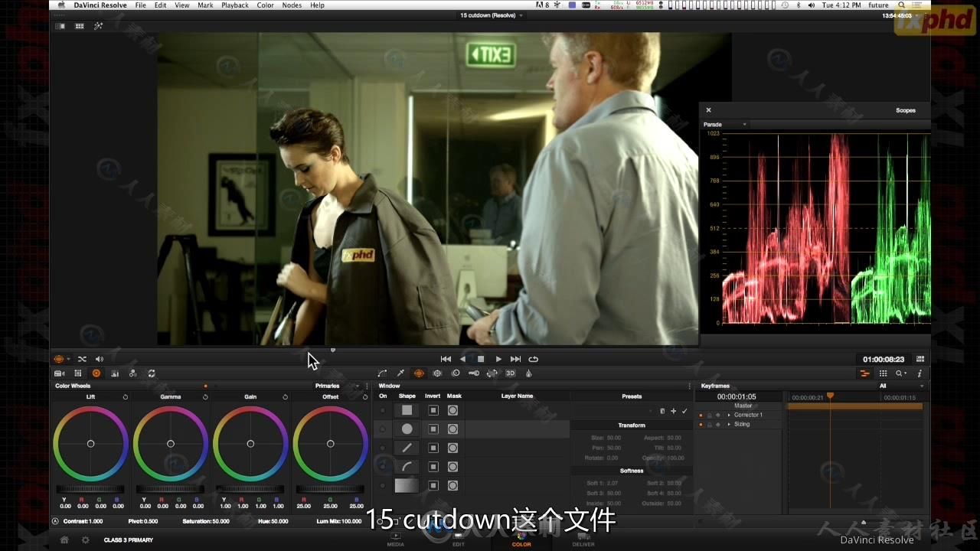Open the Nodes menu

[x=292, y=5]
